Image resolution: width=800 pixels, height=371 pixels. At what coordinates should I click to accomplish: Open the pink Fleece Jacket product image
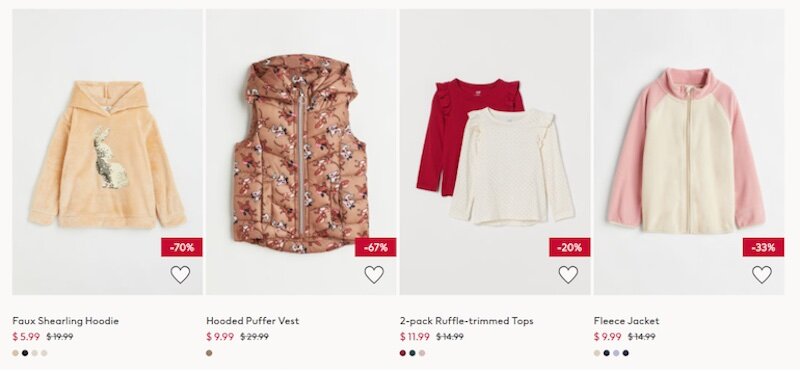coord(689,152)
